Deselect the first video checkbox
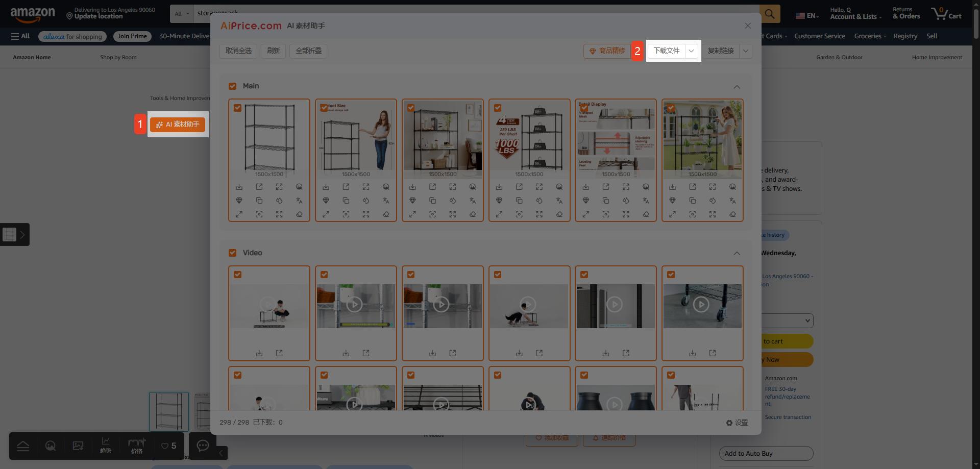The width and height of the screenshot is (980, 469). 238,275
